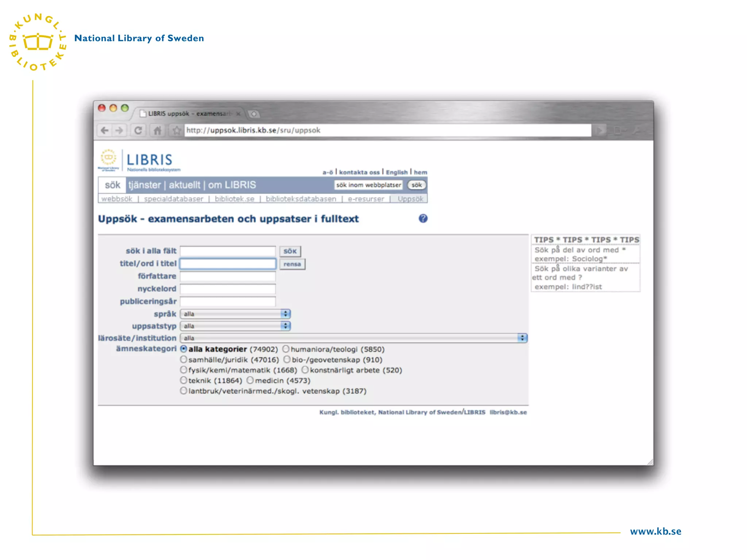Open the tjänster menu item
The width and height of the screenshot is (747, 560).
[144, 185]
